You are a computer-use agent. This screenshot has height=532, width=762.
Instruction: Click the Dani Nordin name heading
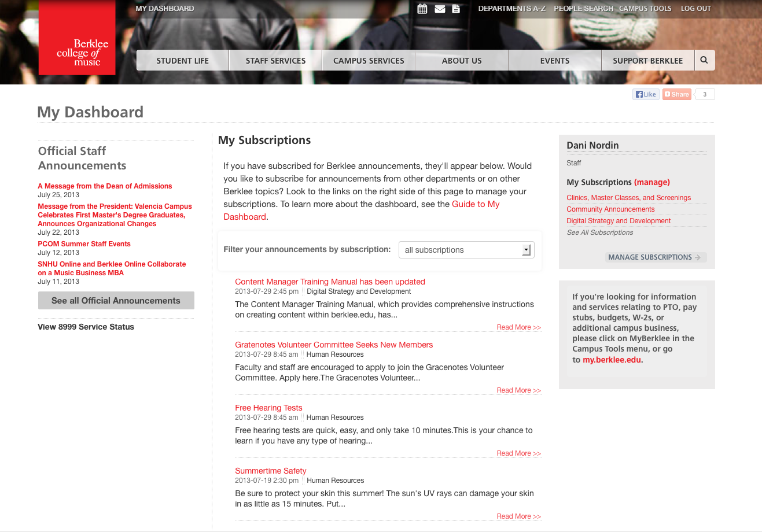point(592,145)
